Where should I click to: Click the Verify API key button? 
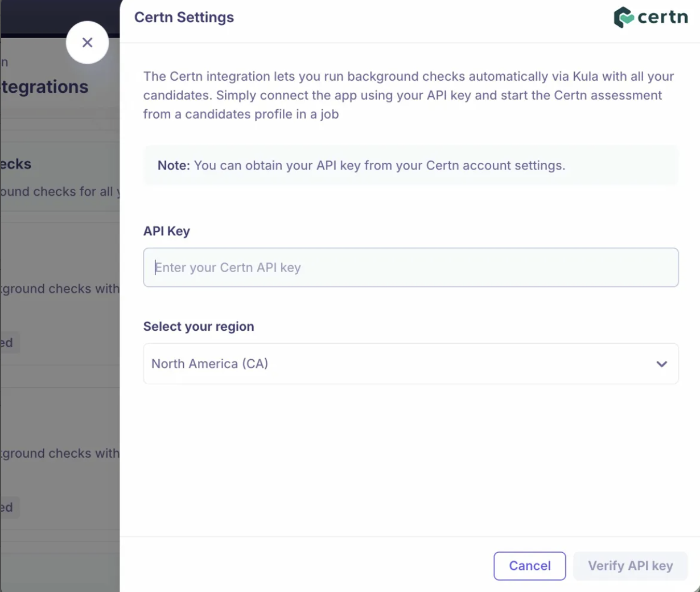[630, 566]
